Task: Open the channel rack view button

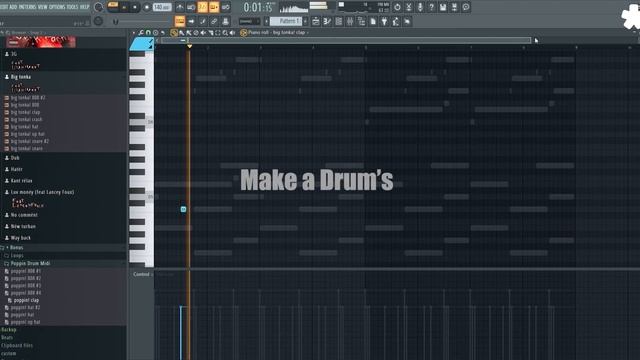Action: coord(338,21)
